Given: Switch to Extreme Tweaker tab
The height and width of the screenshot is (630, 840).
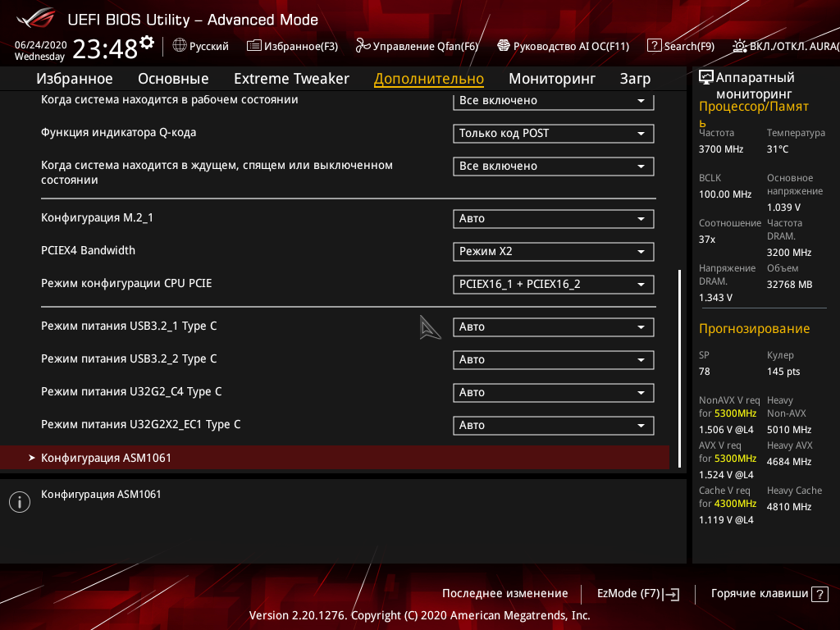Looking at the screenshot, I should coord(291,79).
